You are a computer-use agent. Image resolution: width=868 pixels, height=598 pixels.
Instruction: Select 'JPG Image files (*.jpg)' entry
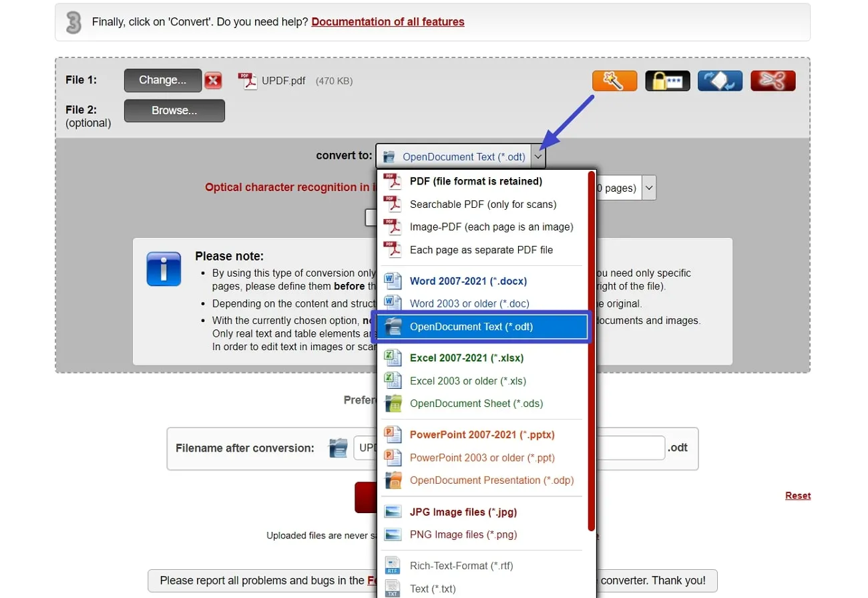pyautogui.click(x=463, y=512)
